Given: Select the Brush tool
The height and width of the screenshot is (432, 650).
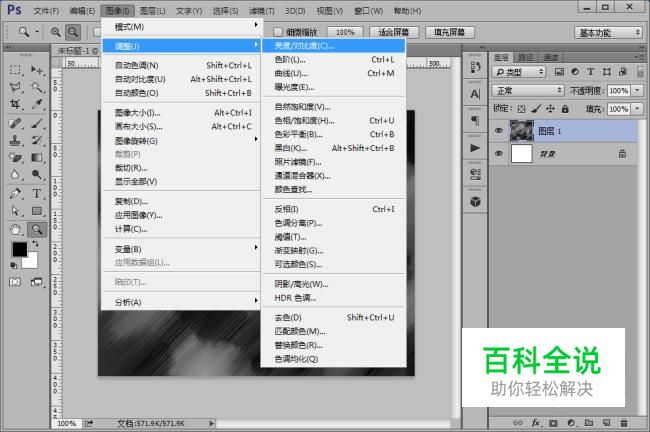Looking at the screenshot, I should point(37,123).
